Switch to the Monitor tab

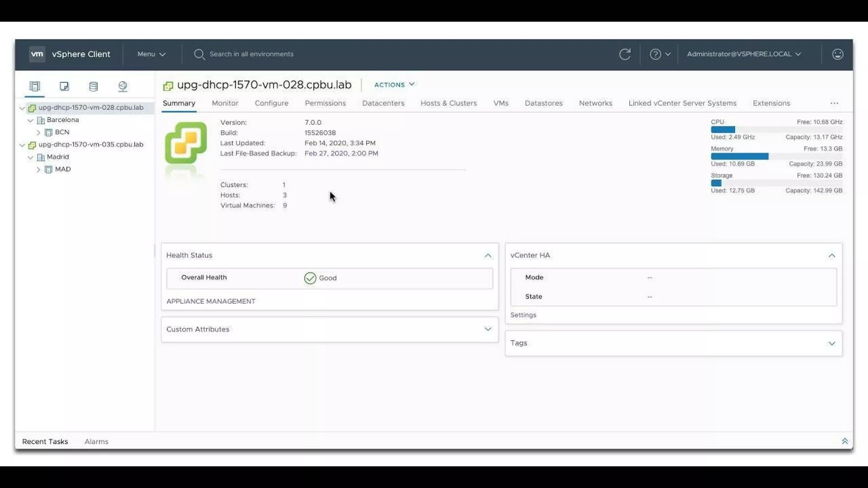[x=225, y=103]
